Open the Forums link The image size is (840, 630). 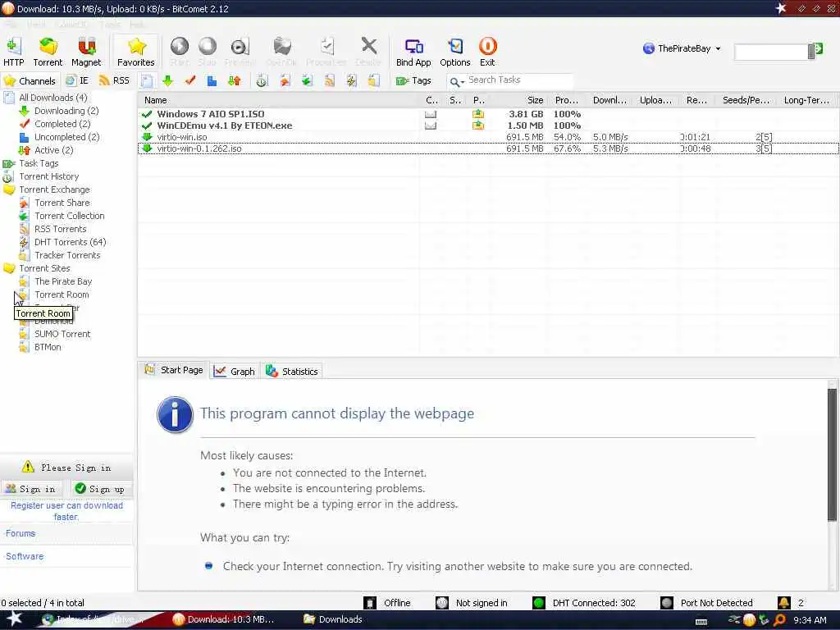(21, 533)
